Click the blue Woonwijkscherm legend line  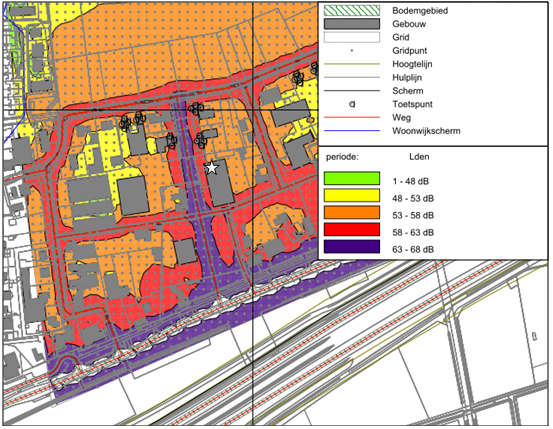pyautogui.click(x=352, y=131)
